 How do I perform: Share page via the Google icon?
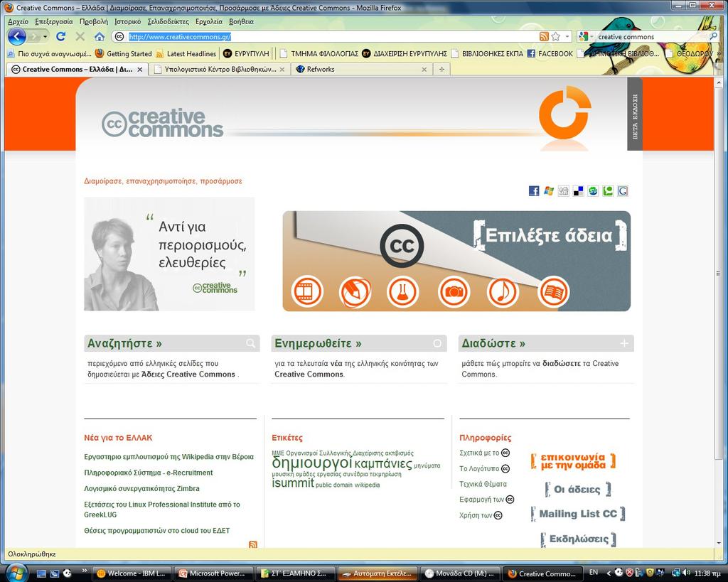[623, 190]
